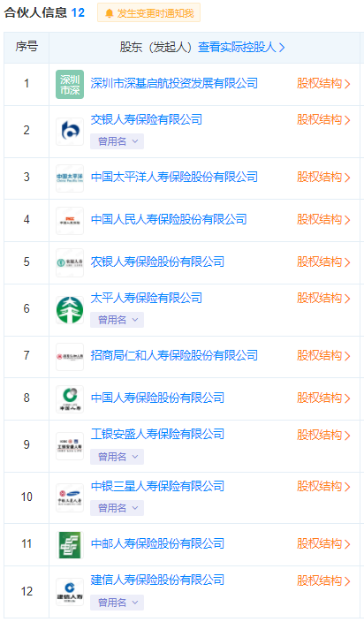
Task: View 股权结构 for 中国人民人寿保险股份有限公司
Action: click(x=323, y=220)
